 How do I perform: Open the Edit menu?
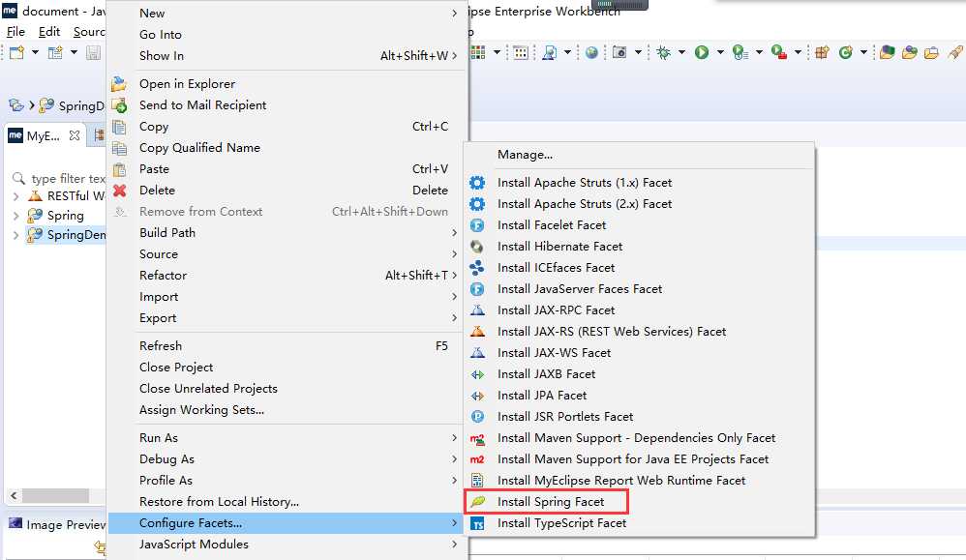(49, 32)
